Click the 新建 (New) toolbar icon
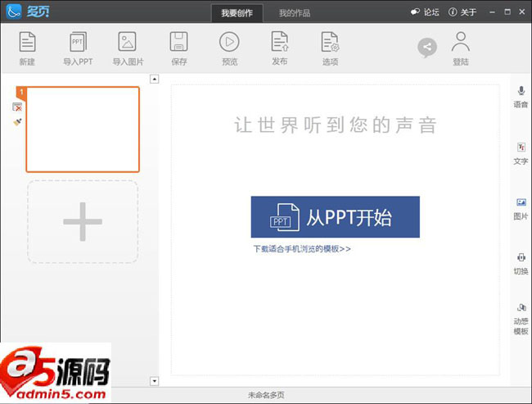Viewport: 532px width, 404px height. (27, 43)
